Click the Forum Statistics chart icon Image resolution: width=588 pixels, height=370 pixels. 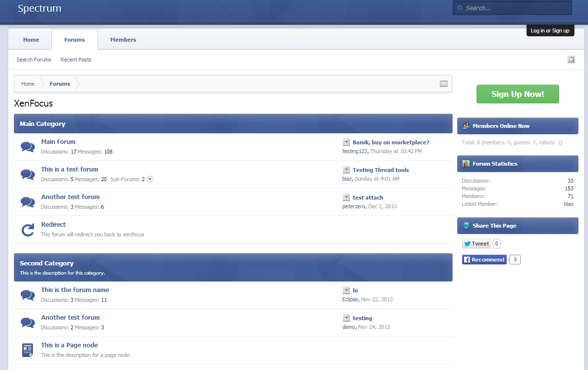466,164
